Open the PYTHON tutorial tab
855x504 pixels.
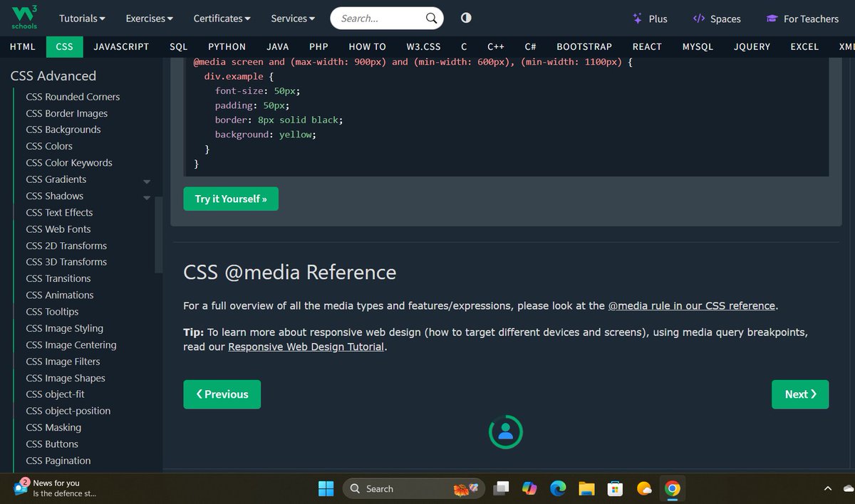coord(227,46)
